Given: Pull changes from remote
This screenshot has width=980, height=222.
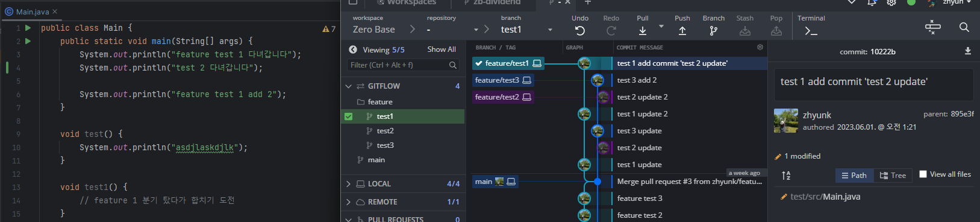Looking at the screenshot, I should (x=643, y=25).
